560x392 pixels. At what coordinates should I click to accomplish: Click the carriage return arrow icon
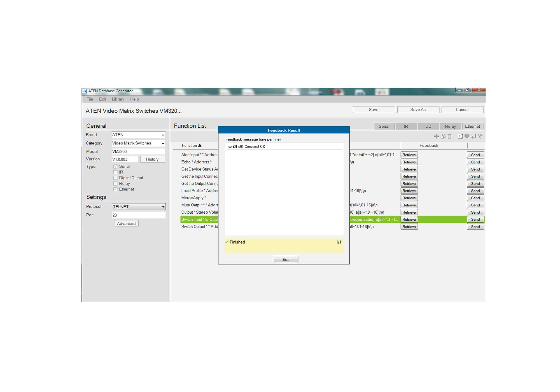tap(473, 136)
